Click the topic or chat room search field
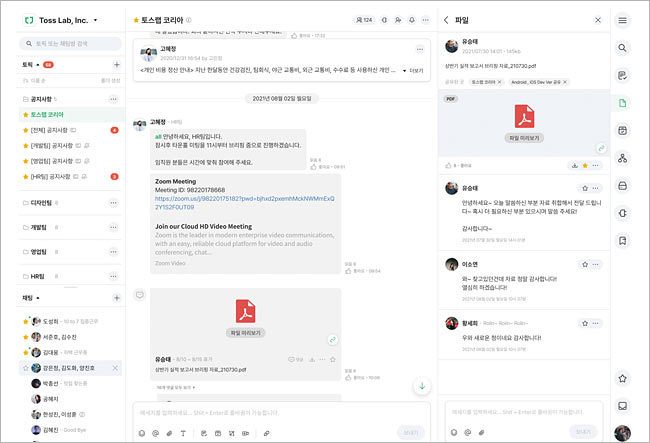Viewport: 650px width, 443px height. click(x=70, y=44)
